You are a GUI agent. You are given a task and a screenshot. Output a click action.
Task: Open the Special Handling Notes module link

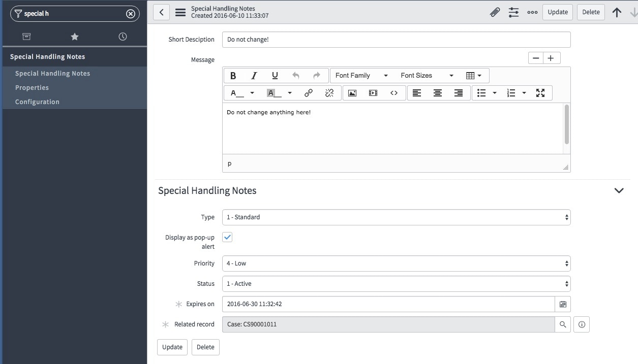[x=53, y=74]
